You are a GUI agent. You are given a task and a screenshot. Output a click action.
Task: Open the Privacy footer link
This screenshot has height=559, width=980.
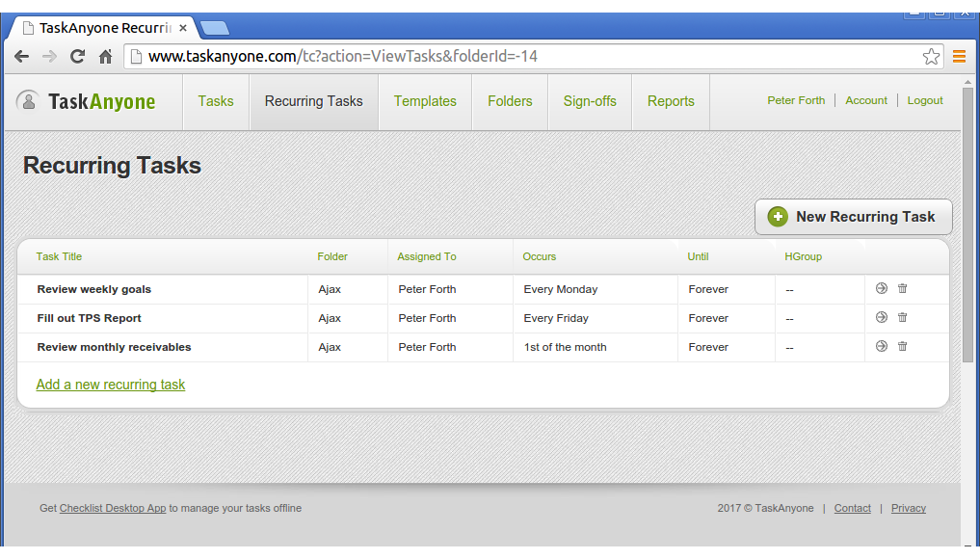coord(908,508)
